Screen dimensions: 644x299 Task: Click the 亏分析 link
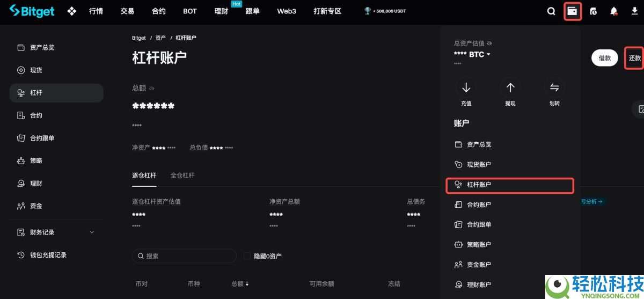[x=592, y=202]
